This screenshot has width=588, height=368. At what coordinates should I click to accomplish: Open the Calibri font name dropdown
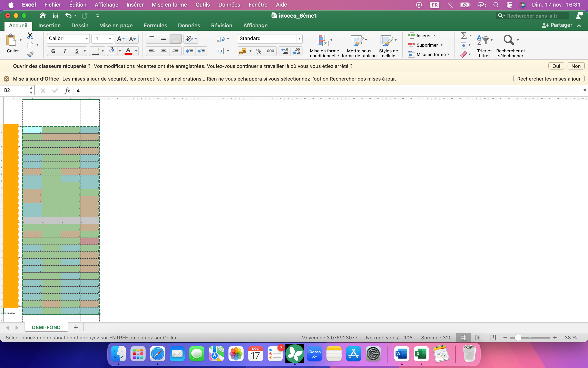tap(87, 39)
